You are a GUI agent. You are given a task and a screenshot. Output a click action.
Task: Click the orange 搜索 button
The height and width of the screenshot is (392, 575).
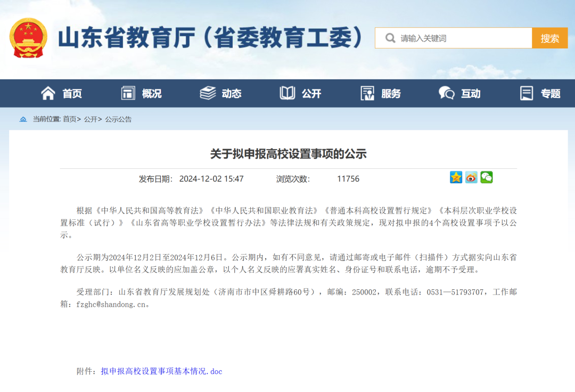tap(549, 38)
